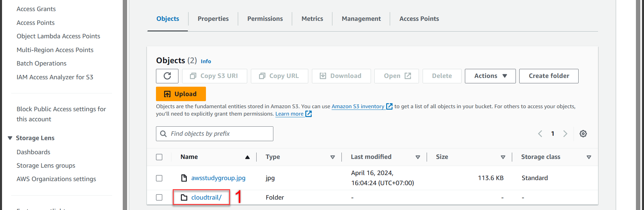
Task: Open the Properties tab
Action: [213, 19]
